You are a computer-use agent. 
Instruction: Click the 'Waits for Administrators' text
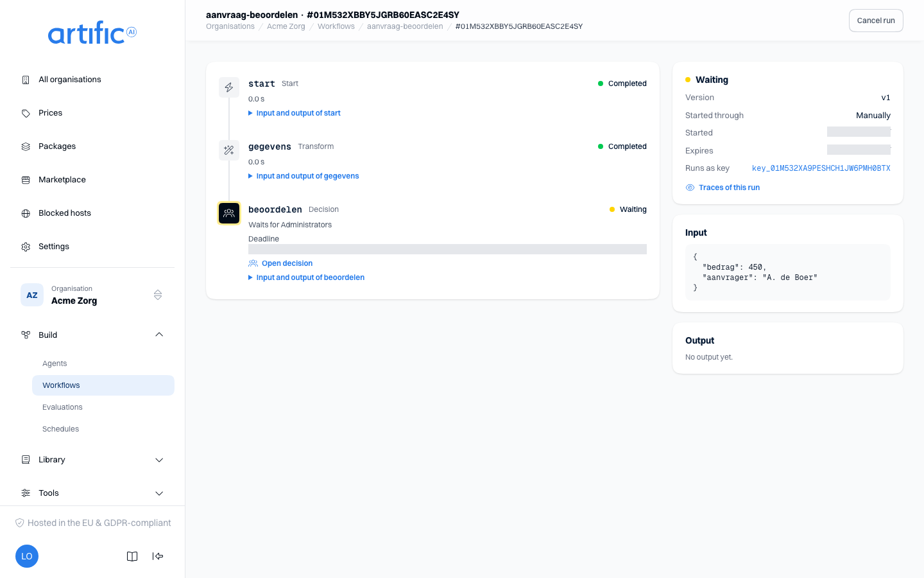tap(290, 225)
